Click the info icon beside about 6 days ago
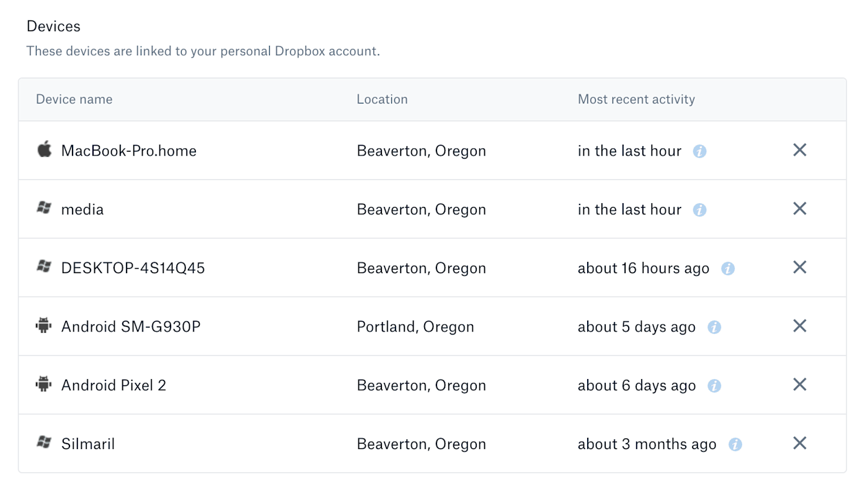868x490 pixels. 714,386
